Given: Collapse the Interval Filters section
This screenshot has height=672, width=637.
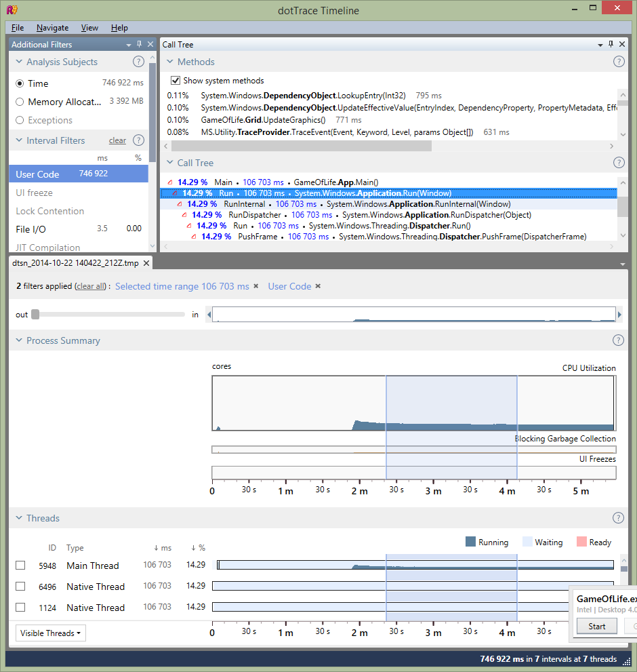Looking at the screenshot, I should (x=19, y=140).
